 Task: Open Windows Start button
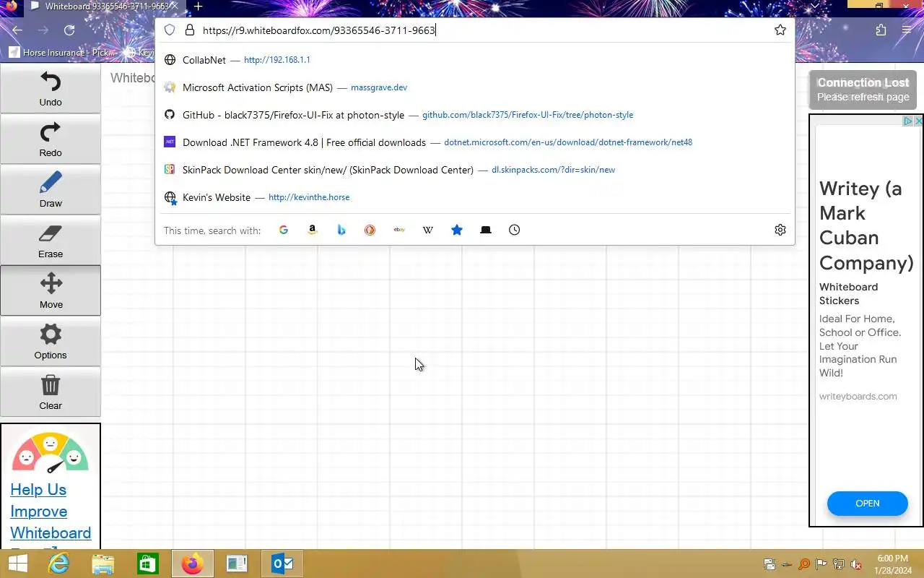click(x=17, y=564)
